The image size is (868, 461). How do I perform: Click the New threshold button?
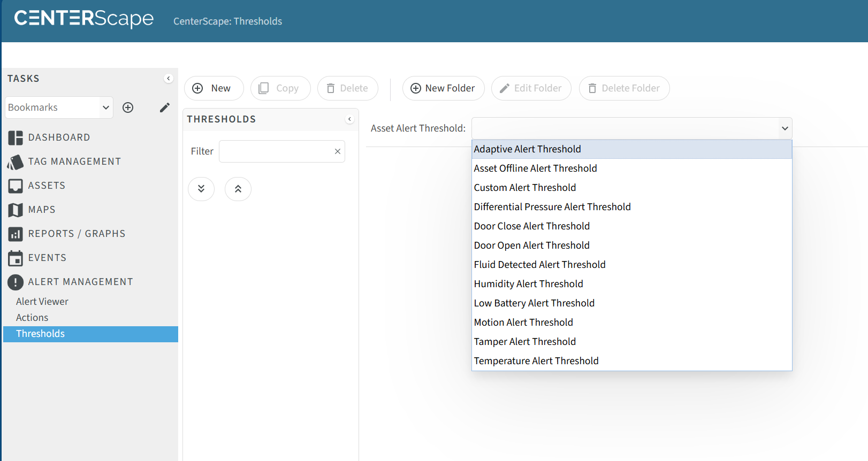(x=214, y=88)
